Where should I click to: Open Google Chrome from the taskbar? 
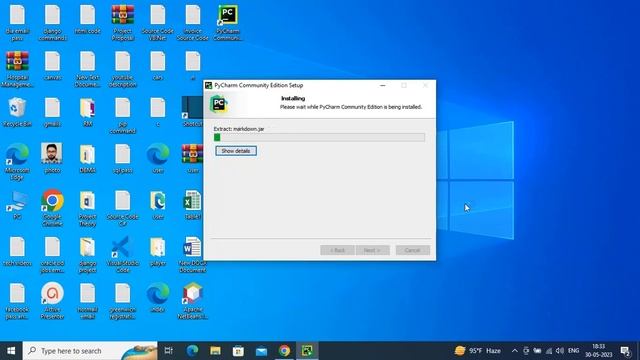pos(284,351)
